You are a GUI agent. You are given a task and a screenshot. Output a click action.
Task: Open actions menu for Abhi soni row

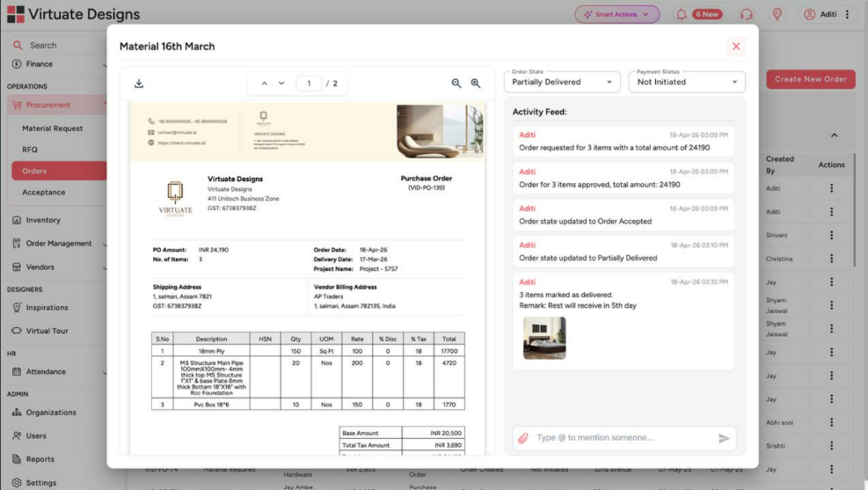point(831,422)
